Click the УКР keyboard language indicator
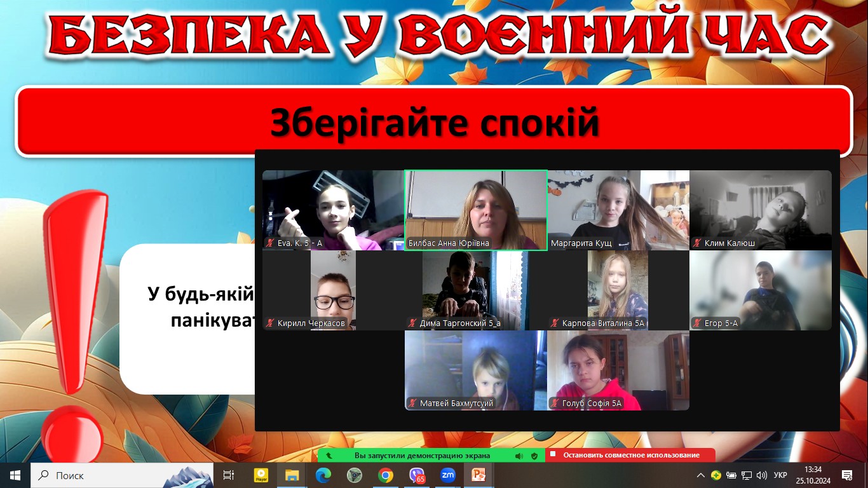Image resolution: width=868 pixels, height=488 pixels. tap(781, 475)
